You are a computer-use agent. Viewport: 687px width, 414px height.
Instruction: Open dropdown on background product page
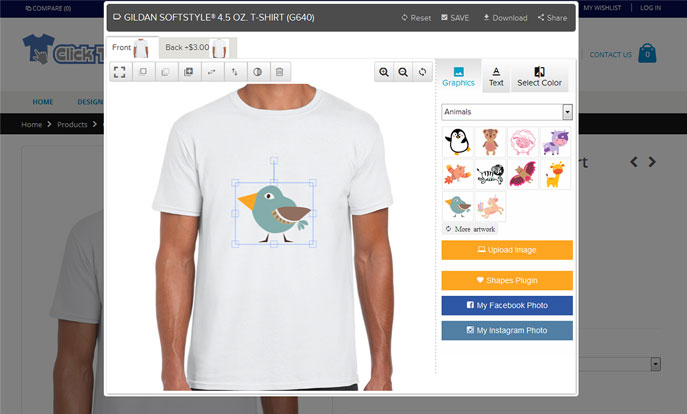(x=655, y=364)
